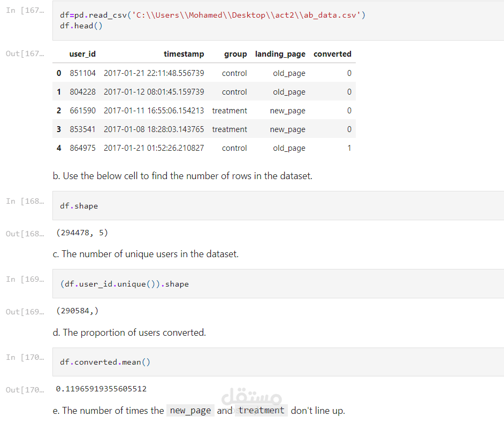This screenshot has width=504, height=424.
Task: Click the In [168 prompt label
Action: click(25, 201)
